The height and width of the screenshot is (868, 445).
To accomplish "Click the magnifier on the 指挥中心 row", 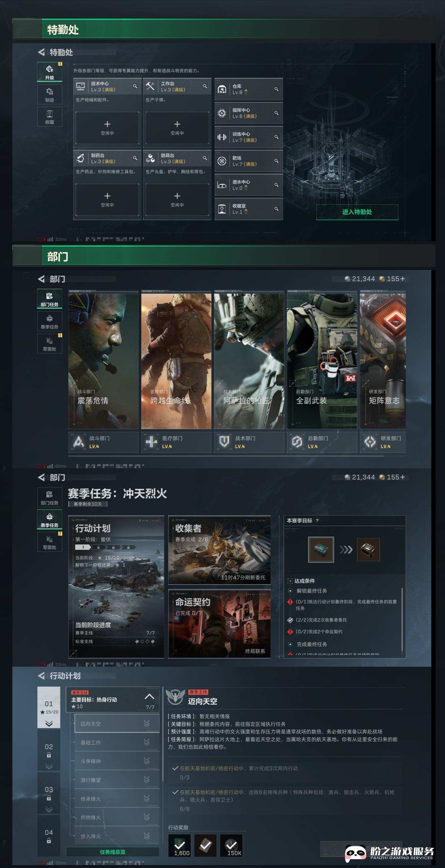I will pyautogui.click(x=276, y=113).
